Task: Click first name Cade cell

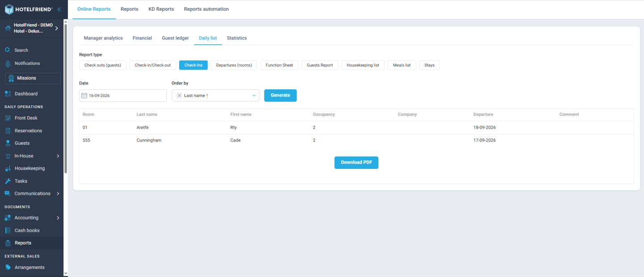Action: tap(235, 140)
